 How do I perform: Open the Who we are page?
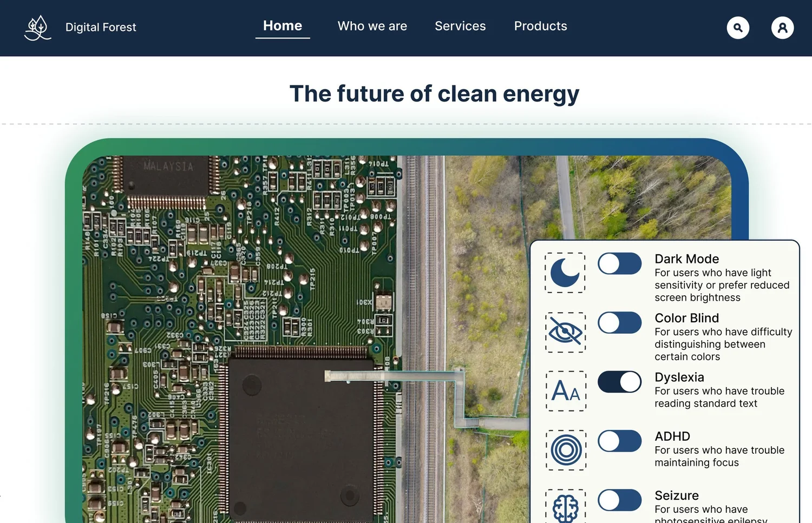(372, 26)
